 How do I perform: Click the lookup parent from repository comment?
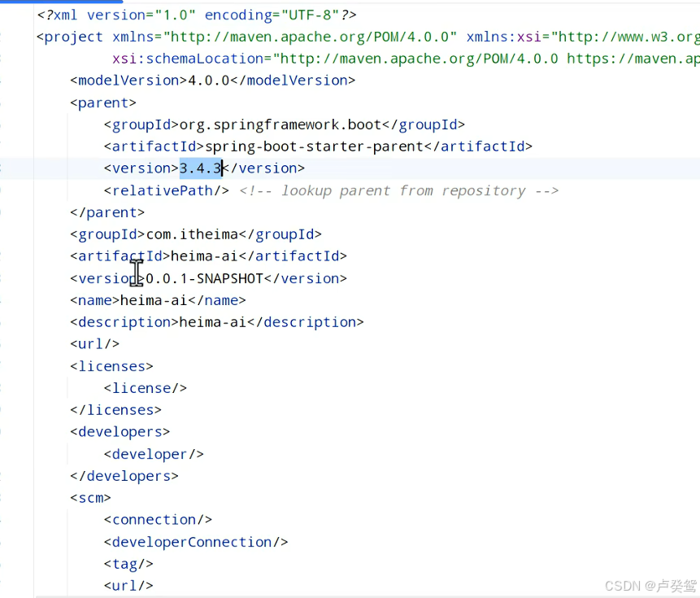tap(399, 190)
